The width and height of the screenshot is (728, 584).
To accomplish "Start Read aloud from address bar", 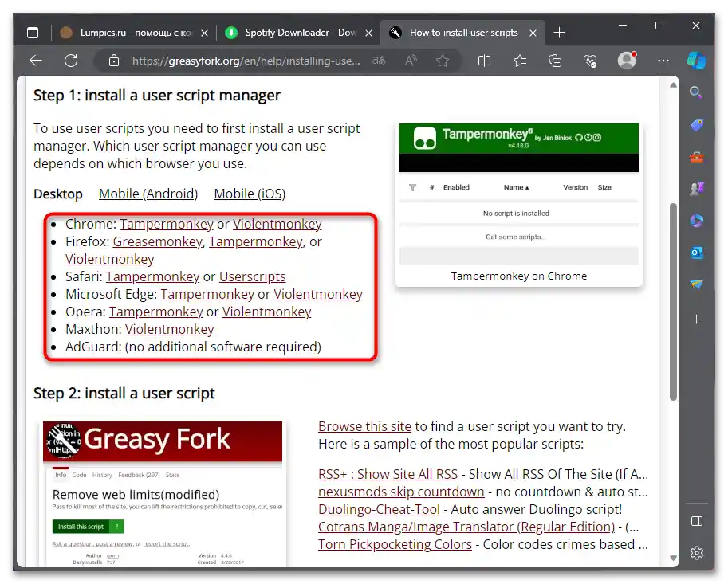I will [411, 61].
